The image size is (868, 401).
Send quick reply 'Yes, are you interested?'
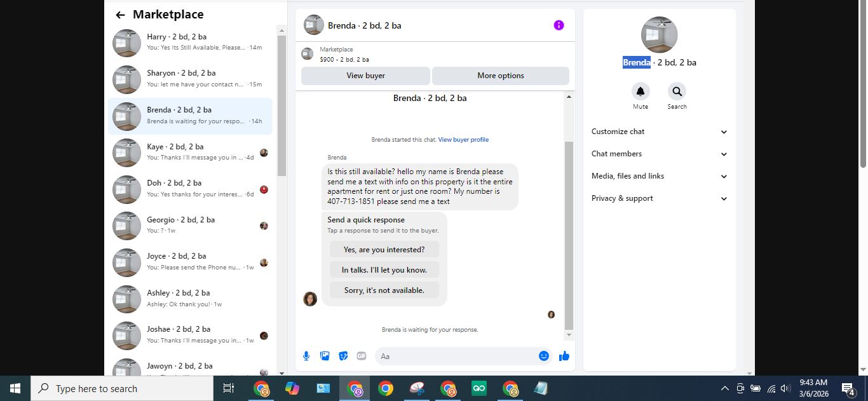(384, 250)
